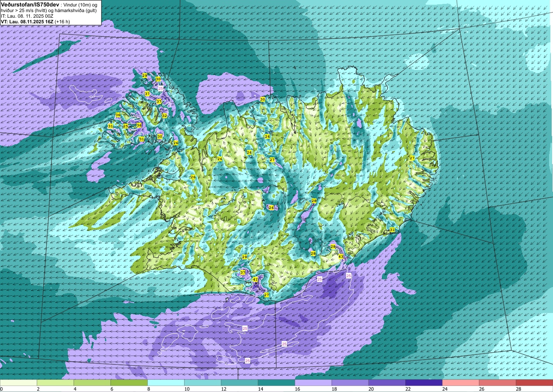Click the 4–6 m/s legend color swatch
553x392 pixels.
(x=92, y=383)
